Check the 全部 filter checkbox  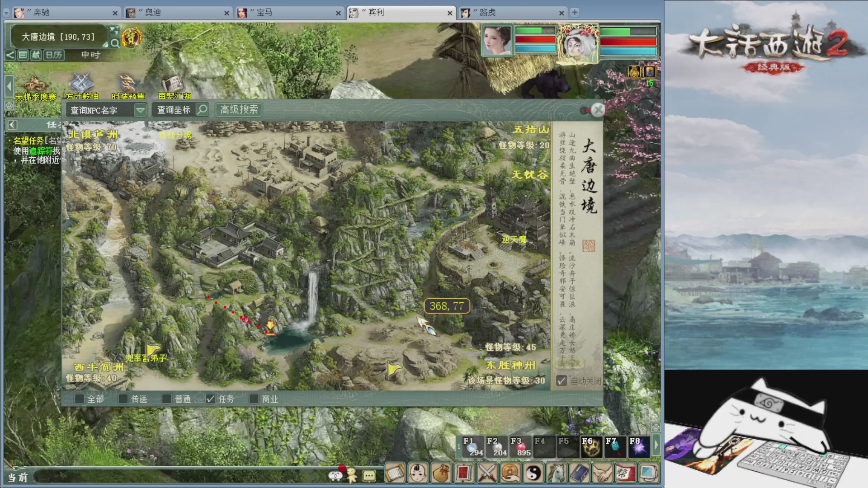(80, 399)
